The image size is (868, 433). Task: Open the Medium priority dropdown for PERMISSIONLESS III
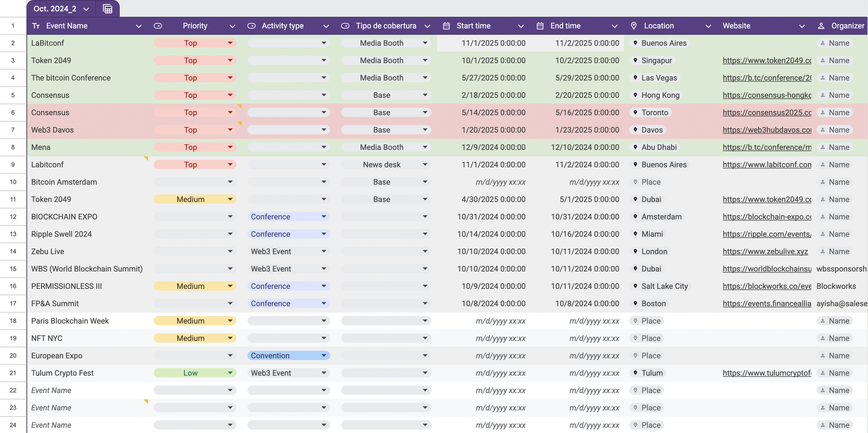195,286
